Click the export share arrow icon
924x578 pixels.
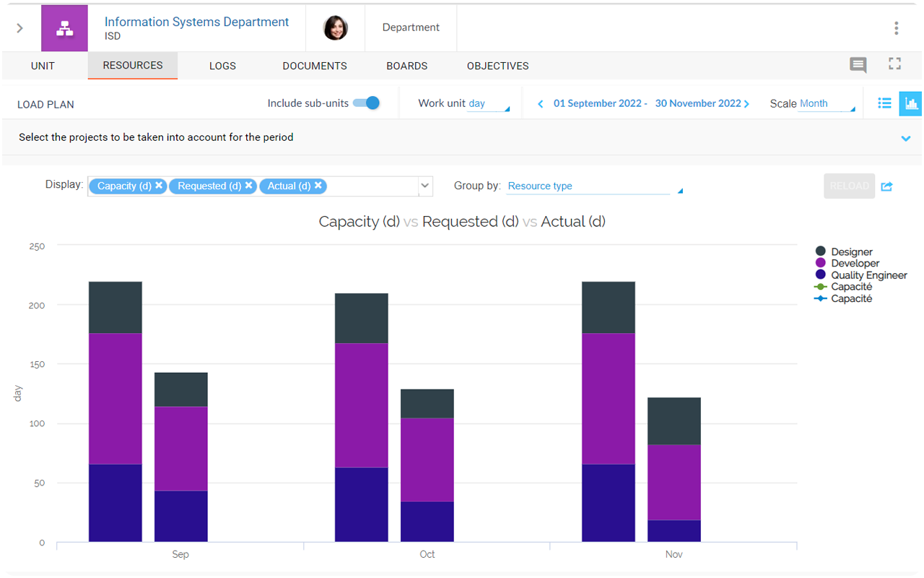click(887, 186)
